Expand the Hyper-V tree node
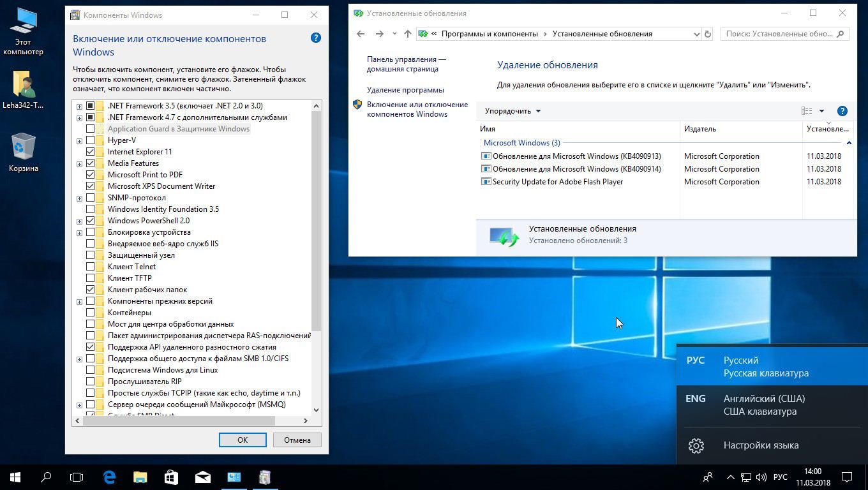Screen dimensions: 868x490 [79, 140]
